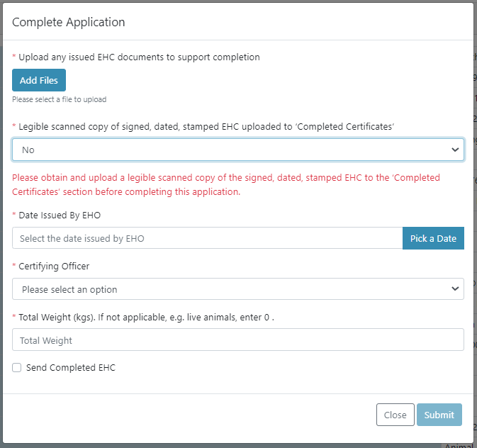Click the 'Date Issued By EHO' label

60,215
